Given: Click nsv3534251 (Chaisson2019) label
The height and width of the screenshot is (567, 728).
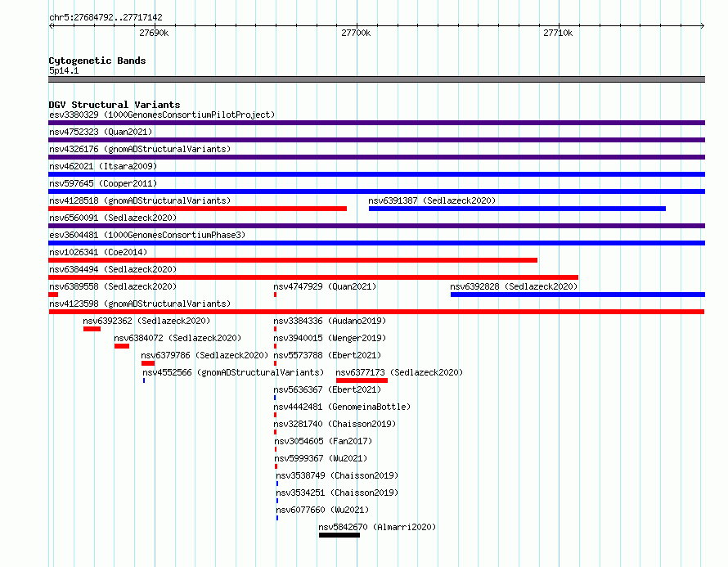Looking at the screenshot, I should (337, 493).
